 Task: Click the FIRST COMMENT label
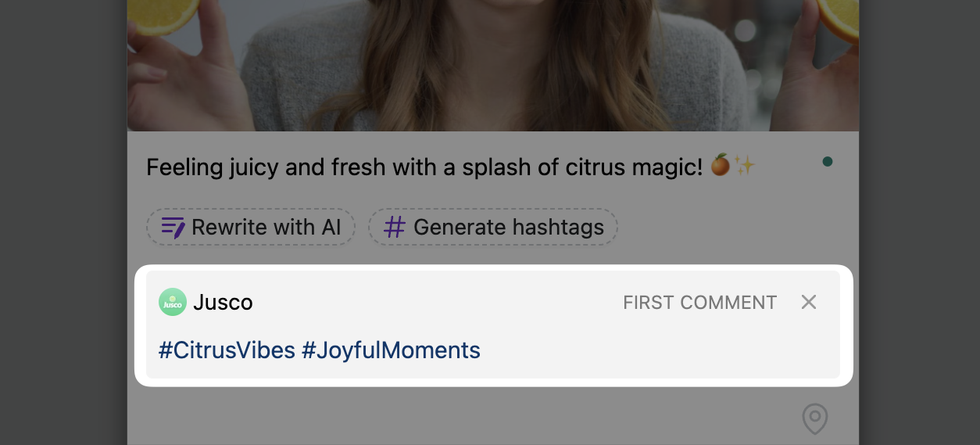pos(699,303)
